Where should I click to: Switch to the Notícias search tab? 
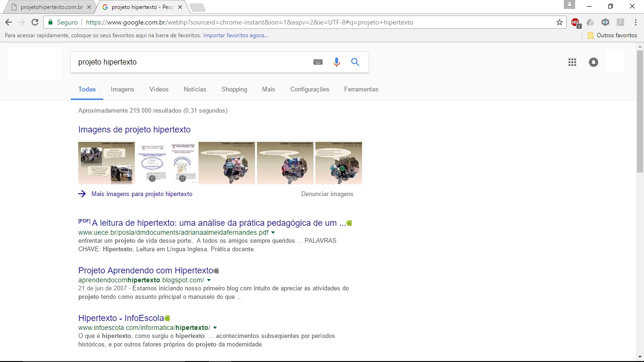point(195,89)
